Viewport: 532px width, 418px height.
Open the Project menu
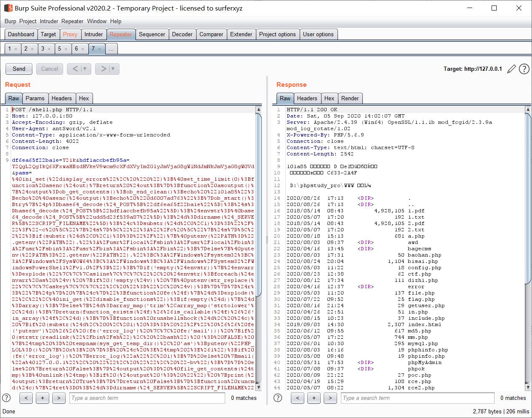[28, 21]
